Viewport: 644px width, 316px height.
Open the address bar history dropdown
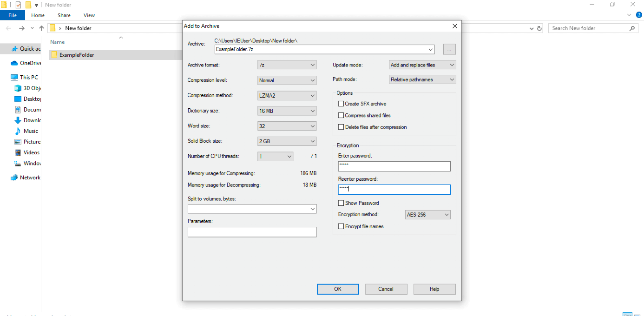point(532,28)
